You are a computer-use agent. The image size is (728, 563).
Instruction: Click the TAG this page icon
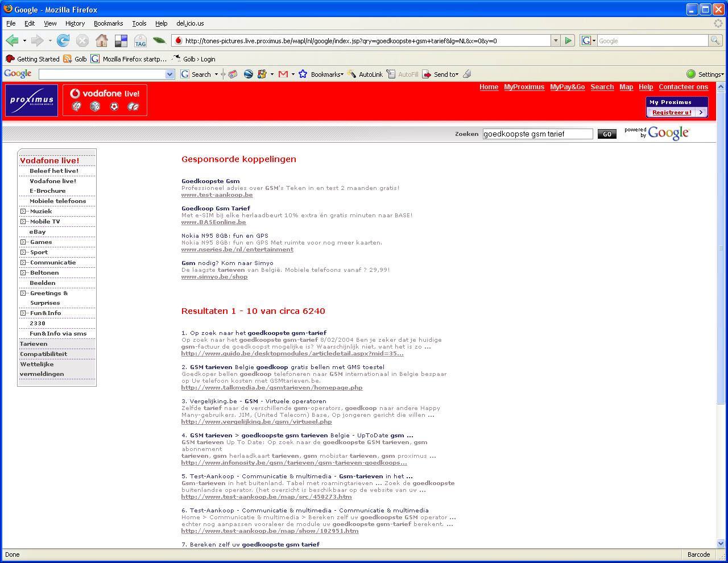click(x=140, y=41)
